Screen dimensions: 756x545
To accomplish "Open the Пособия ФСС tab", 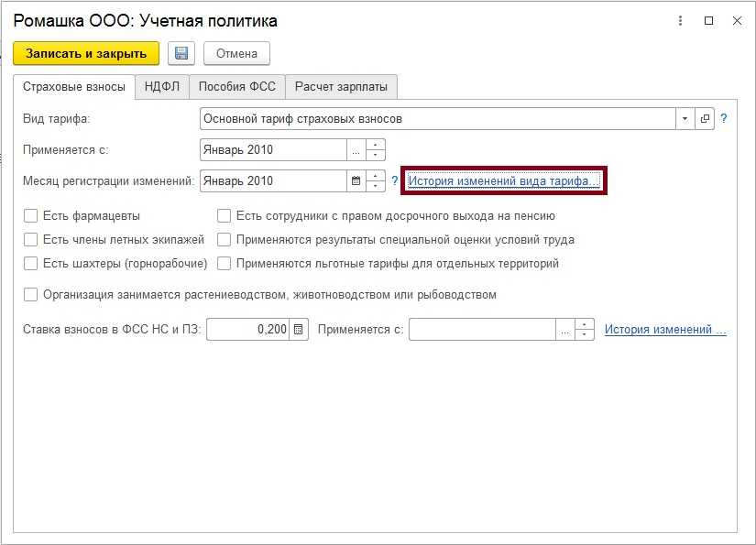I will (x=237, y=87).
